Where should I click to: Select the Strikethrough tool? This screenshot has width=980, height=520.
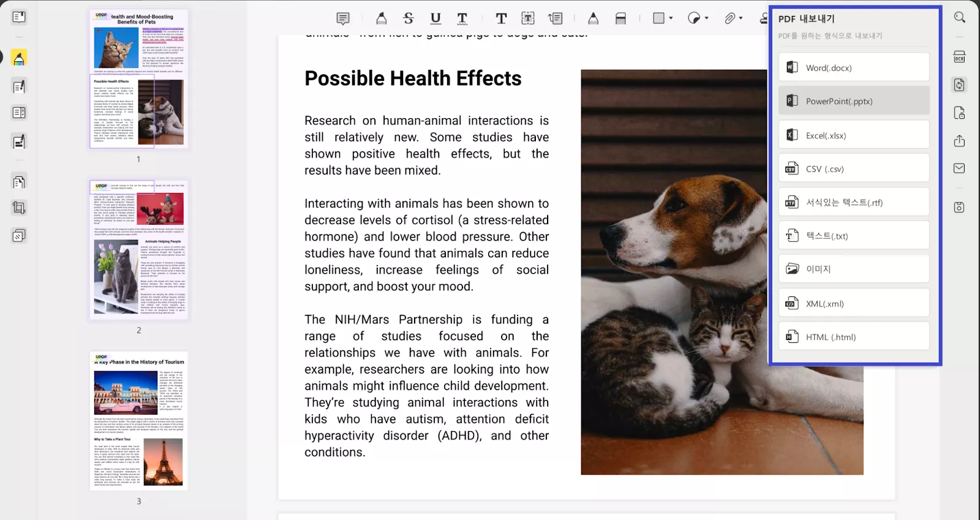click(x=409, y=18)
